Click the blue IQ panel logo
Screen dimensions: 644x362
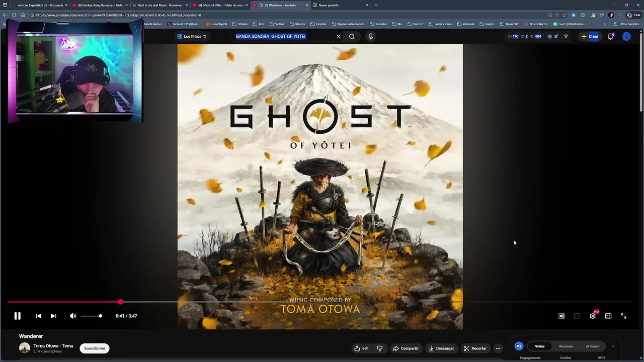[x=519, y=346]
